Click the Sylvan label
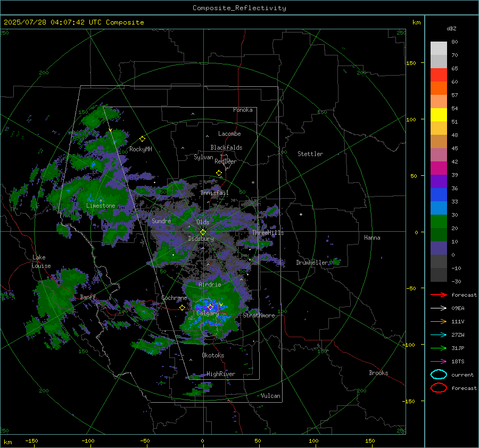 point(203,157)
